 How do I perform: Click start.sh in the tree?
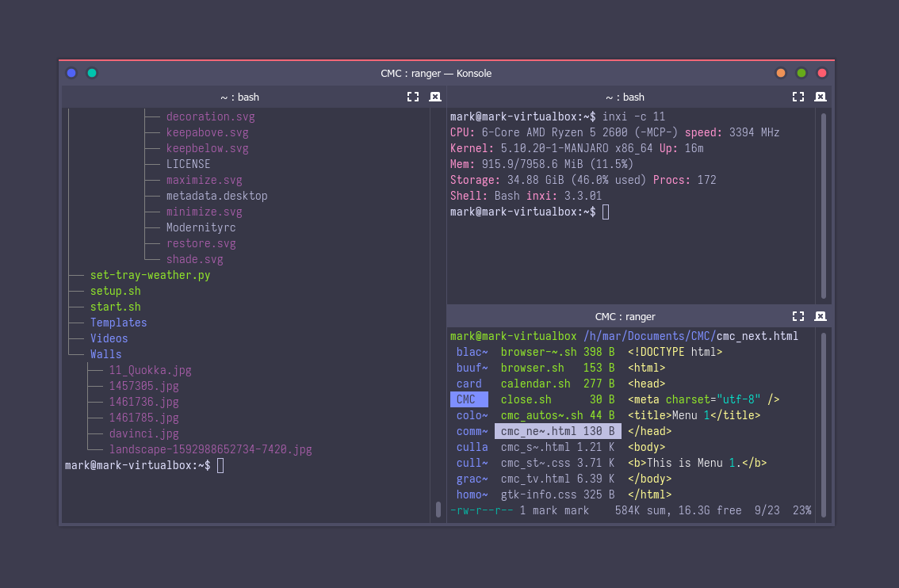pyautogui.click(x=115, y=307)
